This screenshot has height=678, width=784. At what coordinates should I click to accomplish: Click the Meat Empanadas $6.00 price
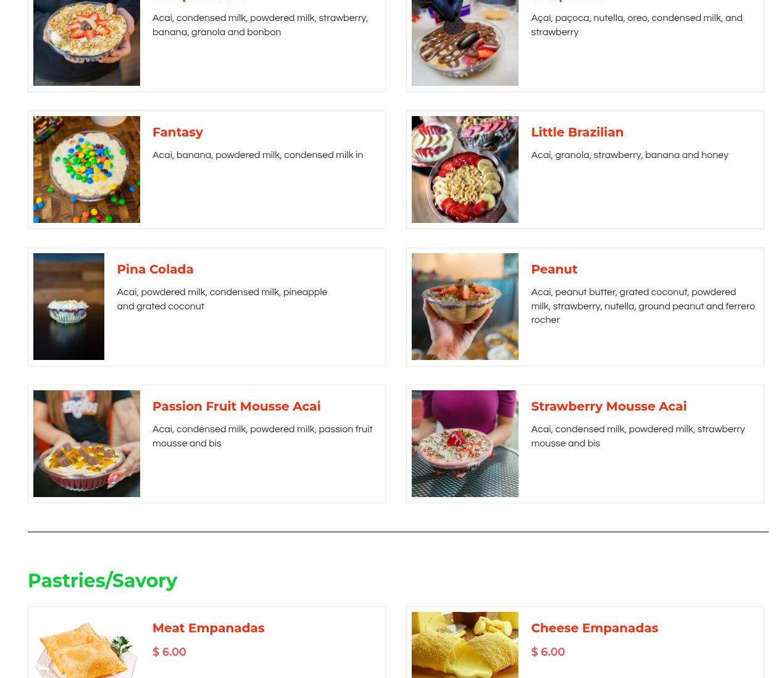pyautogui.click(x=169, y=652)
